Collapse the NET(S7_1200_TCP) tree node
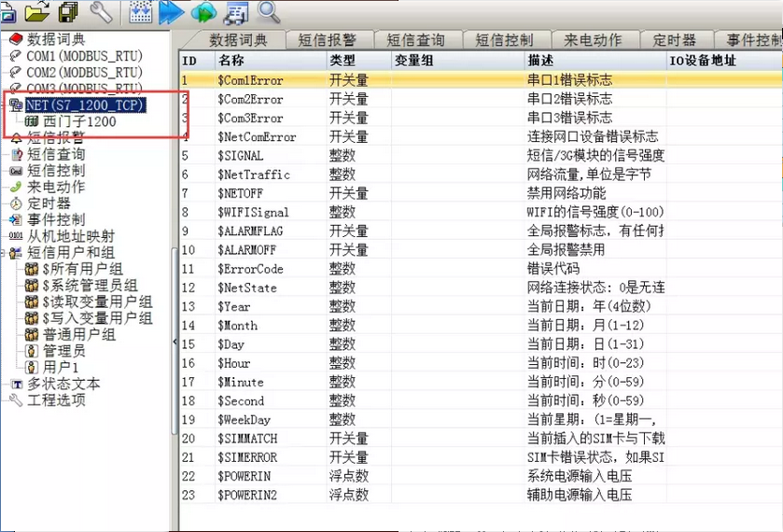783x532 pixels. click(6, 105)
